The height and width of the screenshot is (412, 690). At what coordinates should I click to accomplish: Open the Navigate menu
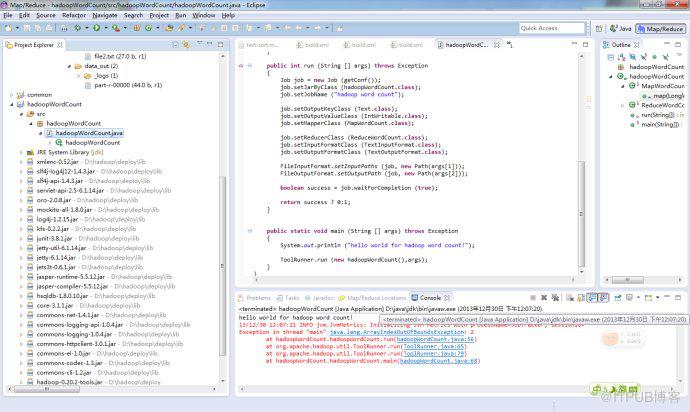point(105,15)
